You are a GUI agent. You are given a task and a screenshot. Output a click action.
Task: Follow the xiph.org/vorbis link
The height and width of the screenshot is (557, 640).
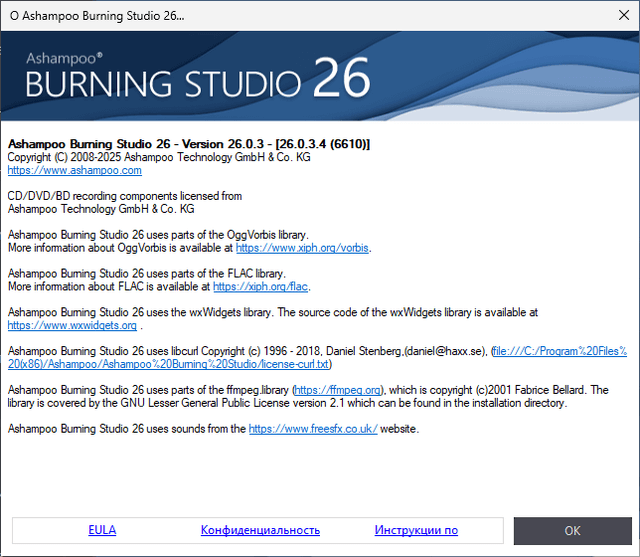tap(303, 247)
